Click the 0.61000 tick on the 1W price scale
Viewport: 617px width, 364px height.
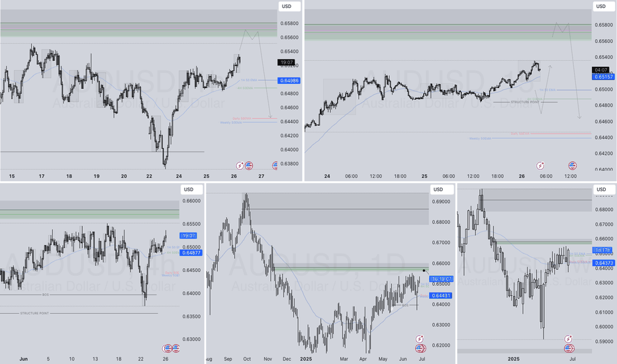(x=604, y=312)
